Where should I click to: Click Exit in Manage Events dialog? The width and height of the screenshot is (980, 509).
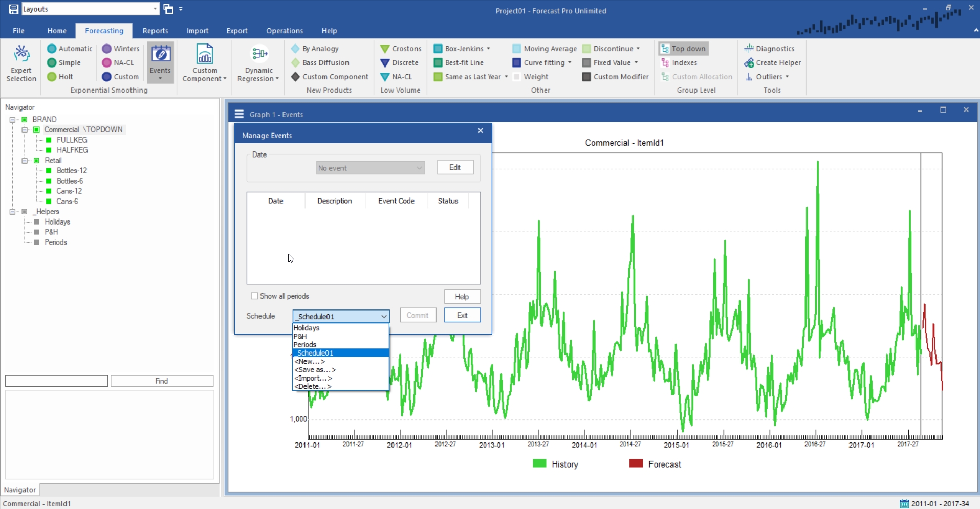tap(462, 315)
